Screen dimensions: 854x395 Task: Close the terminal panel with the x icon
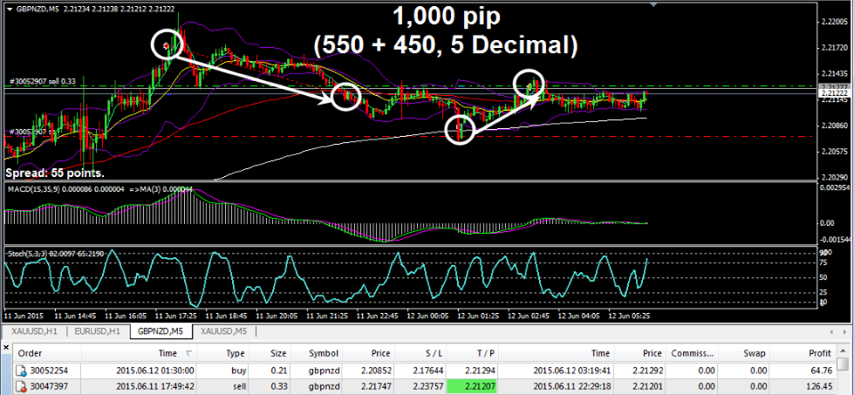click(x=6, y=347)
